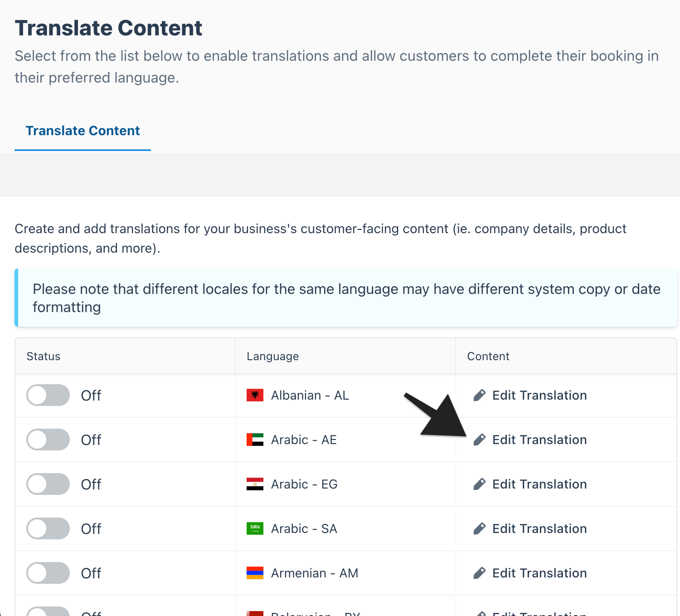Image resolution: width=680 pixels, height=616 pixels.
Task: Enable the Arabic - AE language toggle
Action: click(x=48, y=440)
